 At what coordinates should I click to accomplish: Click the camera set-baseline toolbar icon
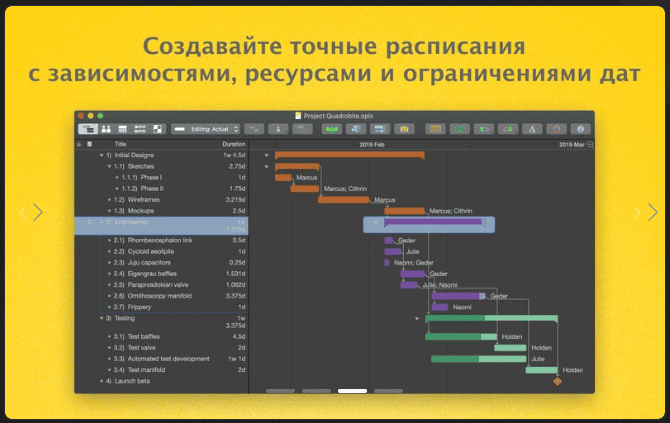(x=404, y=129)
